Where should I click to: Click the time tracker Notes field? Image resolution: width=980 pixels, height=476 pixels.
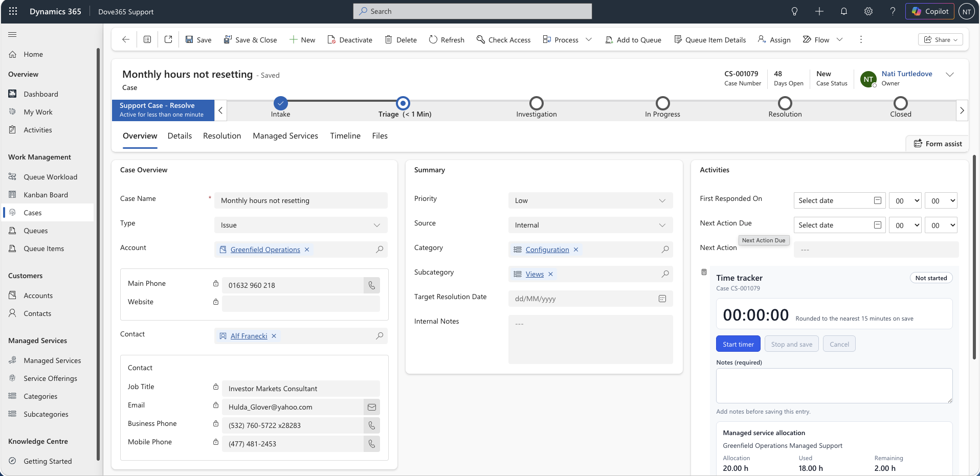(x=834, y=386)
